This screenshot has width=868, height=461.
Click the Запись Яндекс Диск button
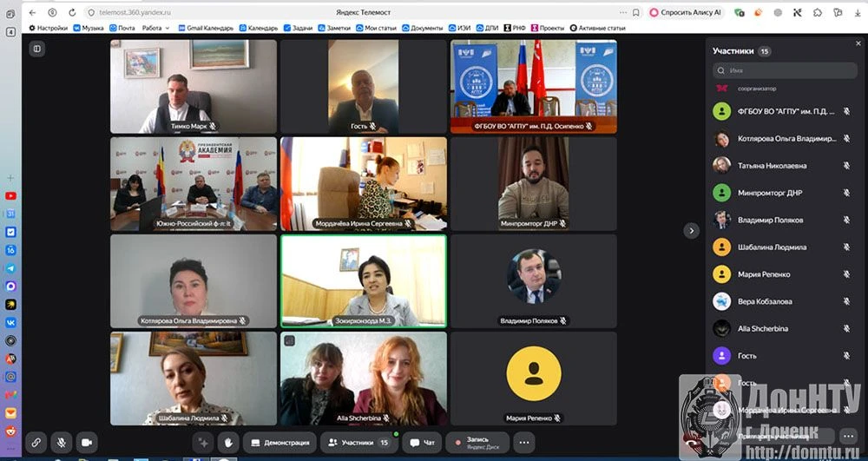click(477, 443)
